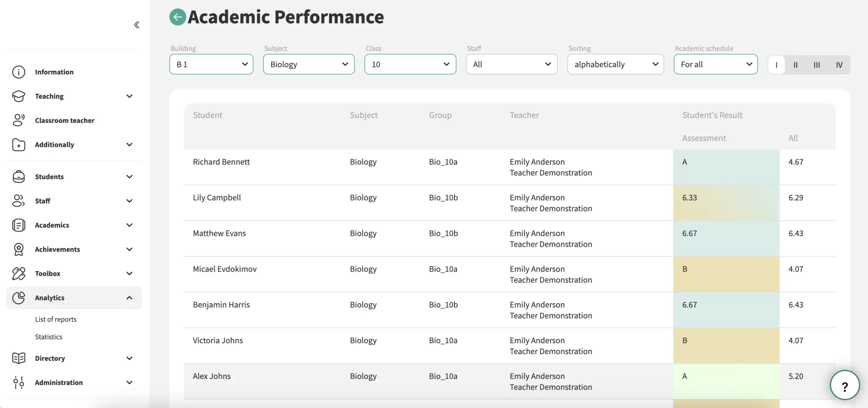Click Alex Johns' 5.20 overall result

tap(796, 376)
